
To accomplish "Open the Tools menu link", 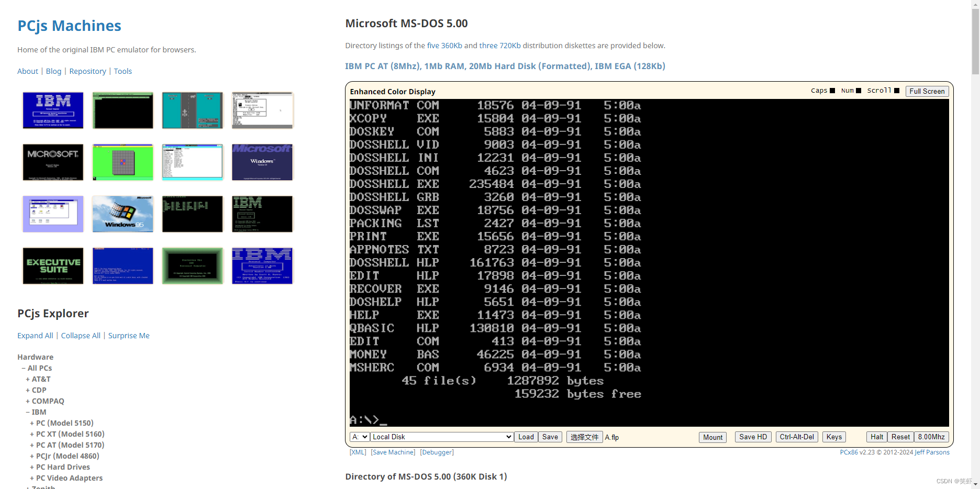I will click(x=123, y=71).
